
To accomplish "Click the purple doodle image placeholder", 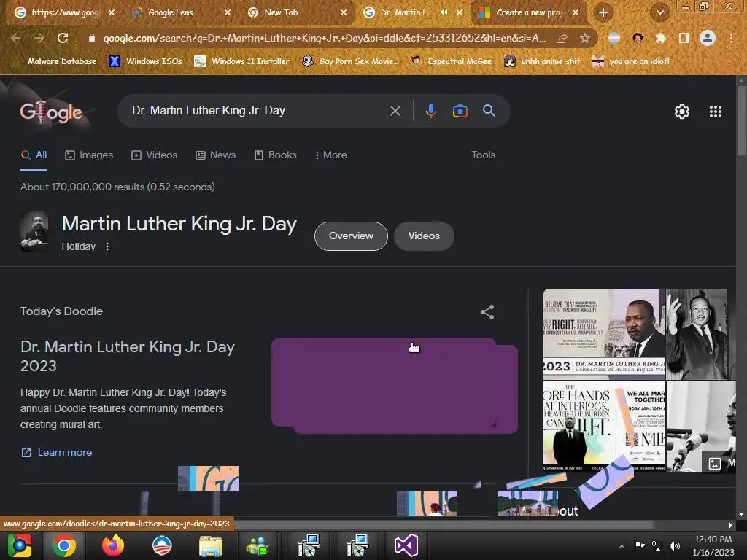I will pos(395,386).
